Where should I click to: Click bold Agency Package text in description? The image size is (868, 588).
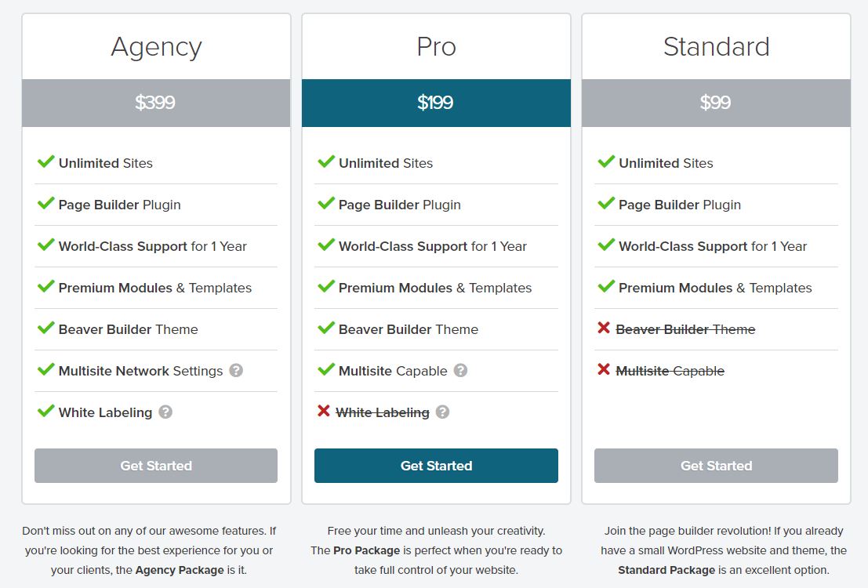pos(180,570)
